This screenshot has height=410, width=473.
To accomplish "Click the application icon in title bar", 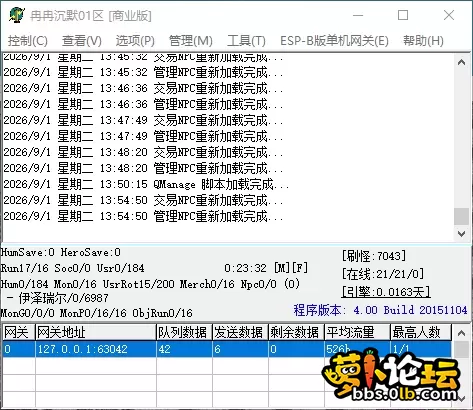I will [17, 15].
